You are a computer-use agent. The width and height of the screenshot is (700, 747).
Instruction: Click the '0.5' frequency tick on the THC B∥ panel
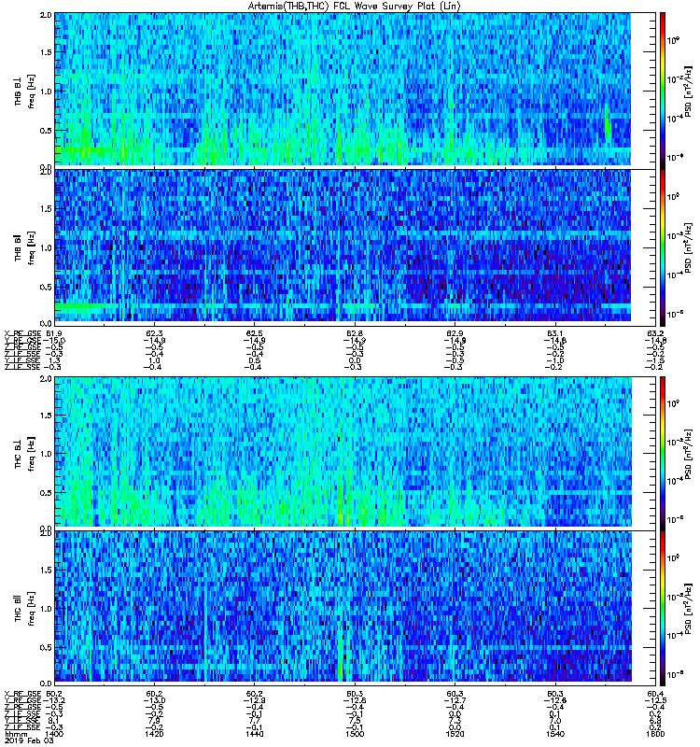(46, 647)
